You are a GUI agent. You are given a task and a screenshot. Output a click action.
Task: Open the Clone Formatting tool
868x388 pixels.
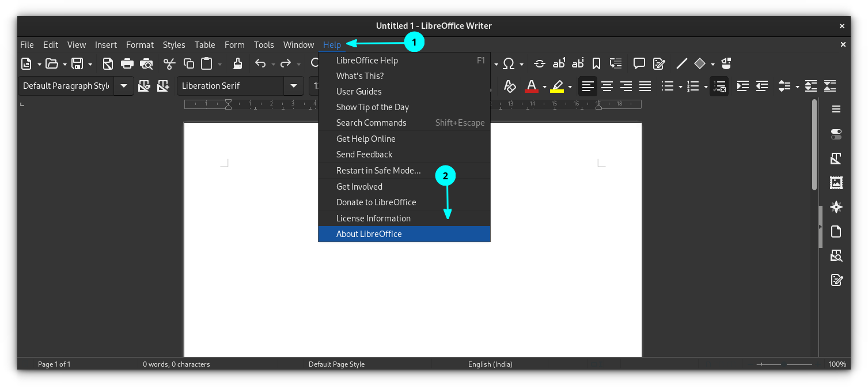click(237, 63)
